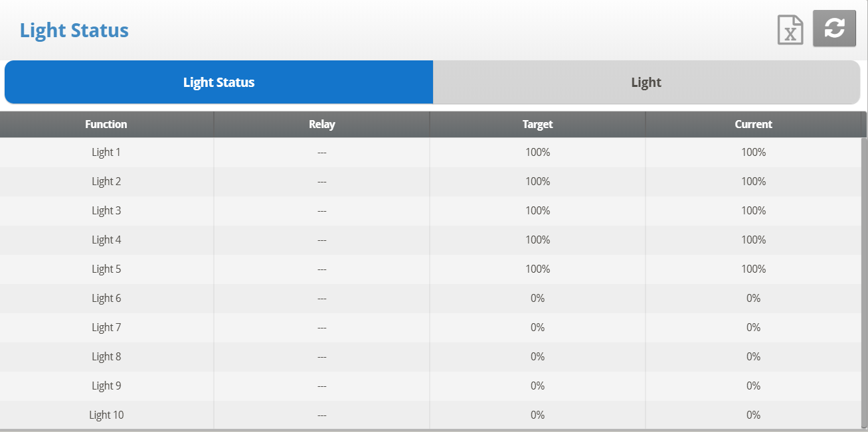Select the Light 2 row label

(x=106, y=181)
